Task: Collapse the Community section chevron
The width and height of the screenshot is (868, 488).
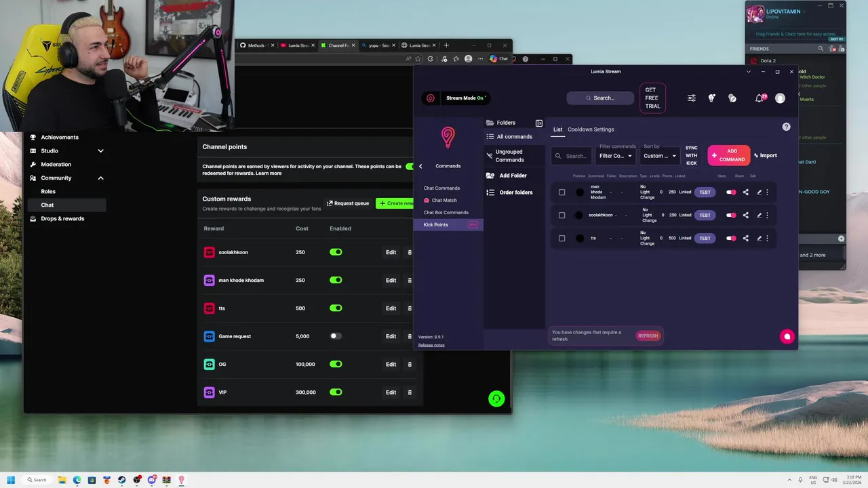Action: coord(100,178)
